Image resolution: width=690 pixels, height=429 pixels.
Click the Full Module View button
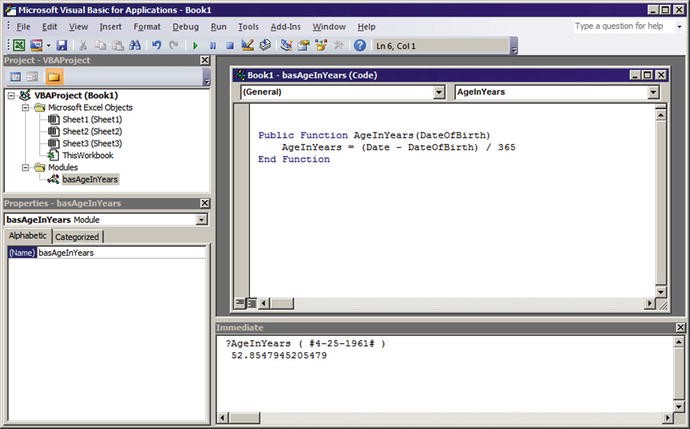252,303
